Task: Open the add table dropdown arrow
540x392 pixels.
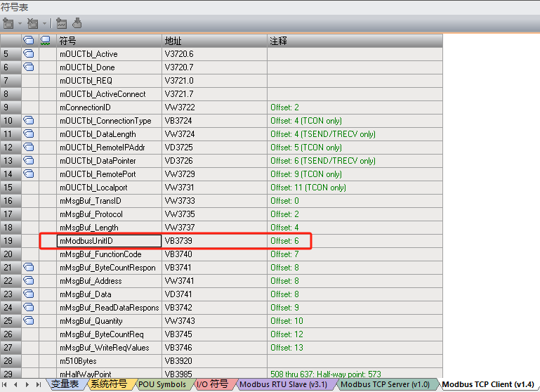Action: pyautogui.click(x=20, y=24)
